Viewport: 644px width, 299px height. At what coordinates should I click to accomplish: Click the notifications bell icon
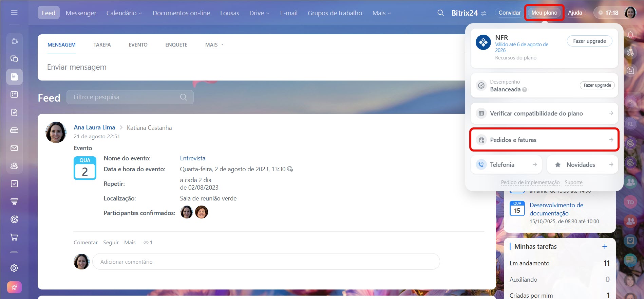630,35
